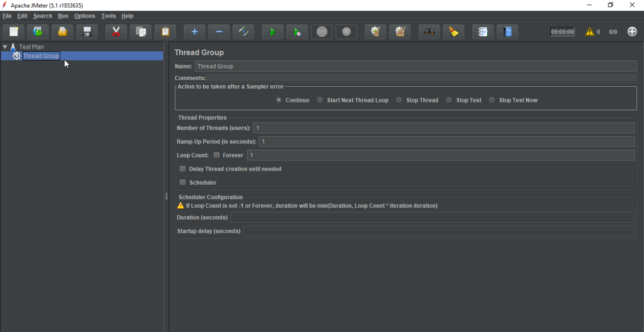This screenshot has height=332, width=644.
Task: Open the Tools menu
Action: (108, 16)
